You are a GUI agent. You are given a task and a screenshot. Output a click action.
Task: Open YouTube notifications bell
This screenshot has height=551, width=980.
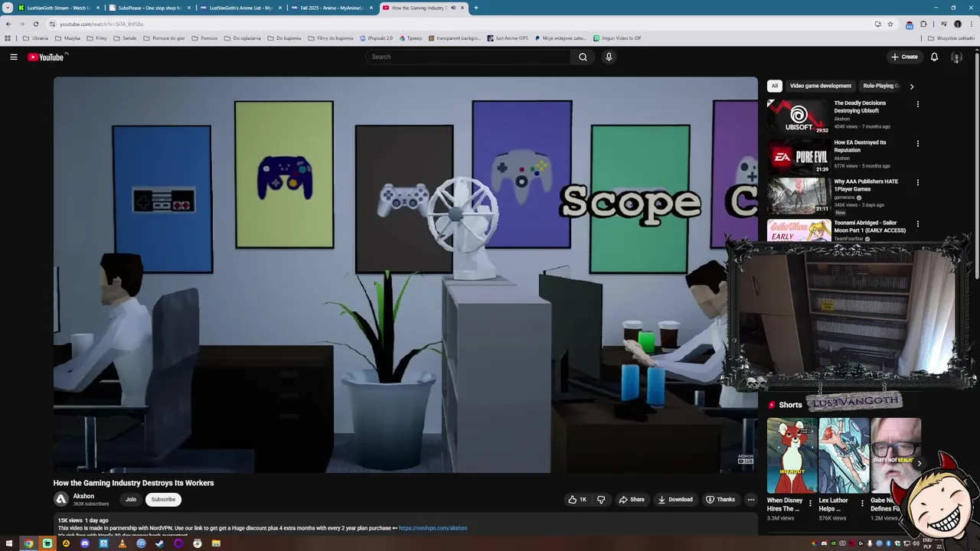click(x=934, y=57)
